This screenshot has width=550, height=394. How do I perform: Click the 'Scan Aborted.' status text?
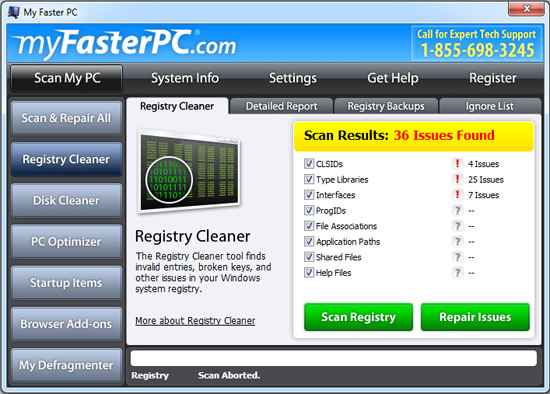[229, 375]
